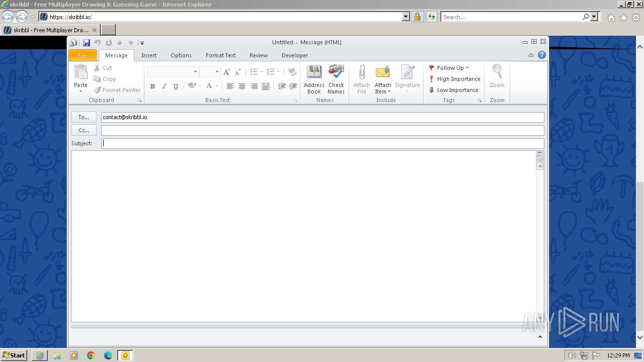
Task: Go to Next Item arrow in quick access toolbar
Action: tap(131, 43)
